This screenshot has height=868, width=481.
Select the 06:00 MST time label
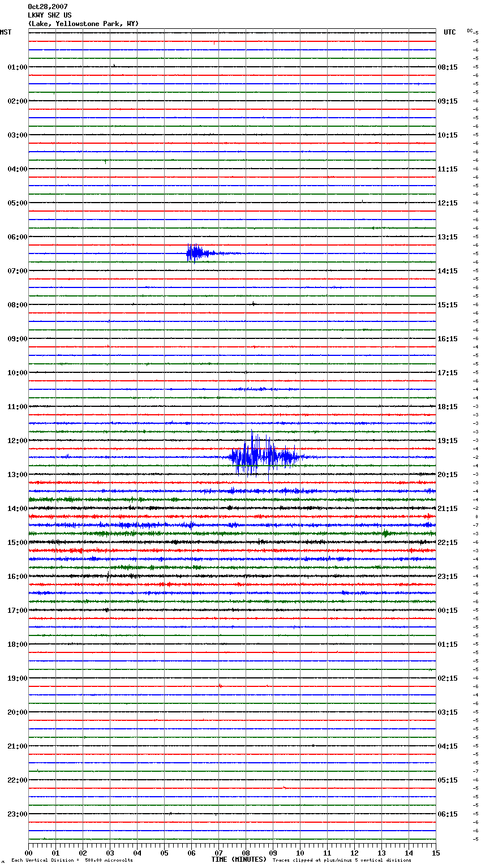point(18,237)
